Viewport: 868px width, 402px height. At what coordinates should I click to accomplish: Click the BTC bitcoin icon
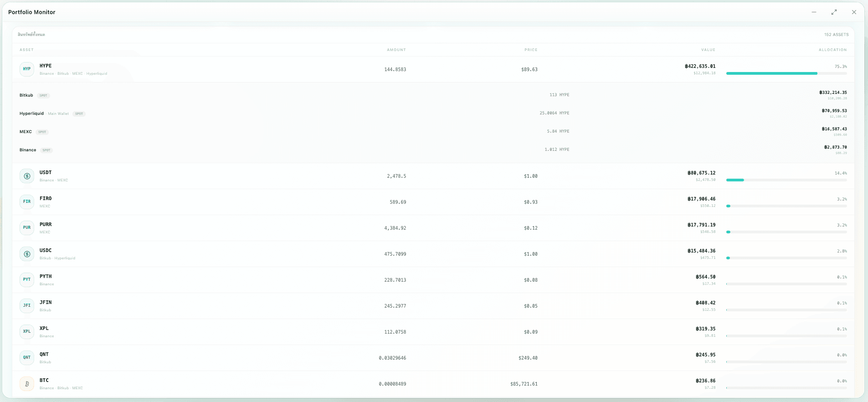click(27, 384)
